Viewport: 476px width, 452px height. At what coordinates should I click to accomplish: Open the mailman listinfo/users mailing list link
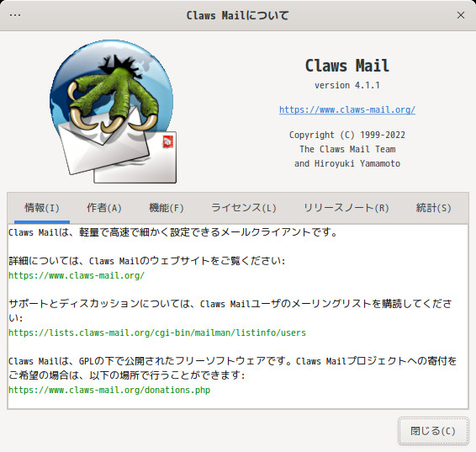pyautogui.click(x=157, y=332)
